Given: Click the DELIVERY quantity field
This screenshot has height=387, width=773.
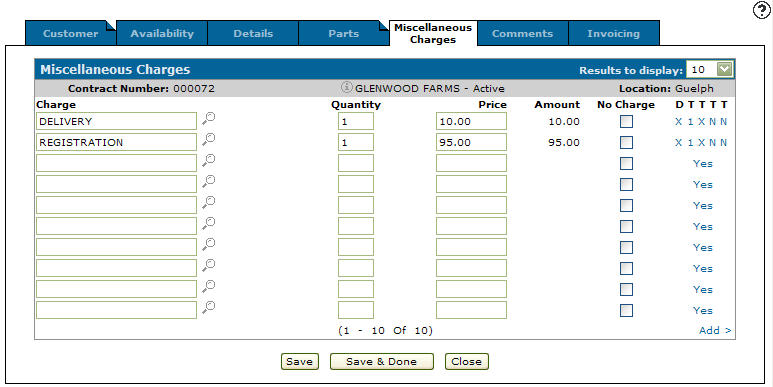Looking at the screenshot, I should [356, 121].
